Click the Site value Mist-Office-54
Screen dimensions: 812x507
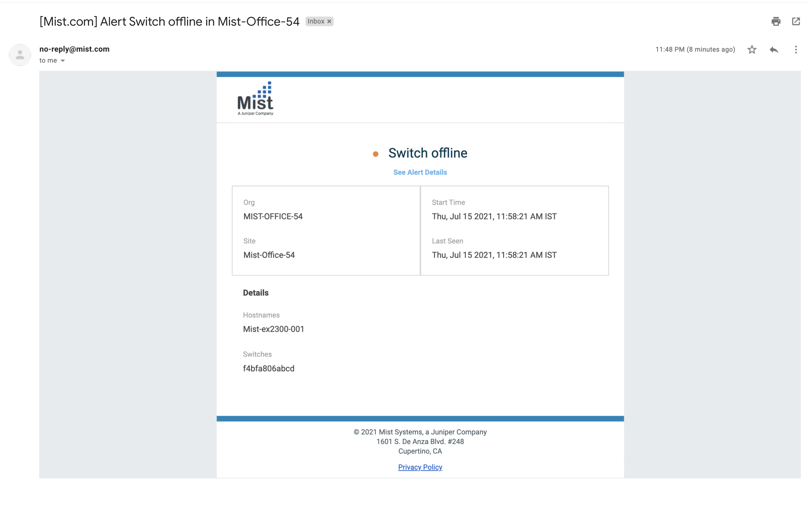269,255
